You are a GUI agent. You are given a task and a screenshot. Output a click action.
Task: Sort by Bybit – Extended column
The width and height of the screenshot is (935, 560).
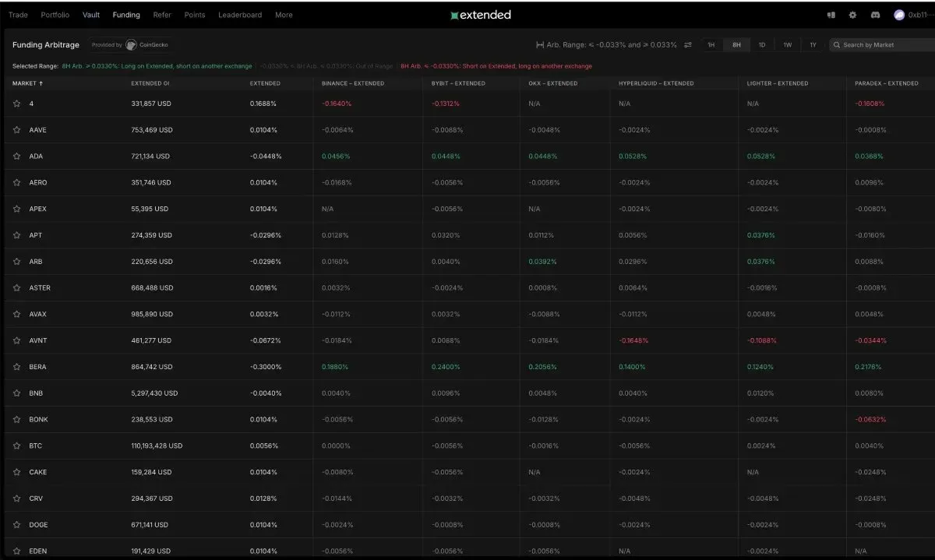pos(458,83)
